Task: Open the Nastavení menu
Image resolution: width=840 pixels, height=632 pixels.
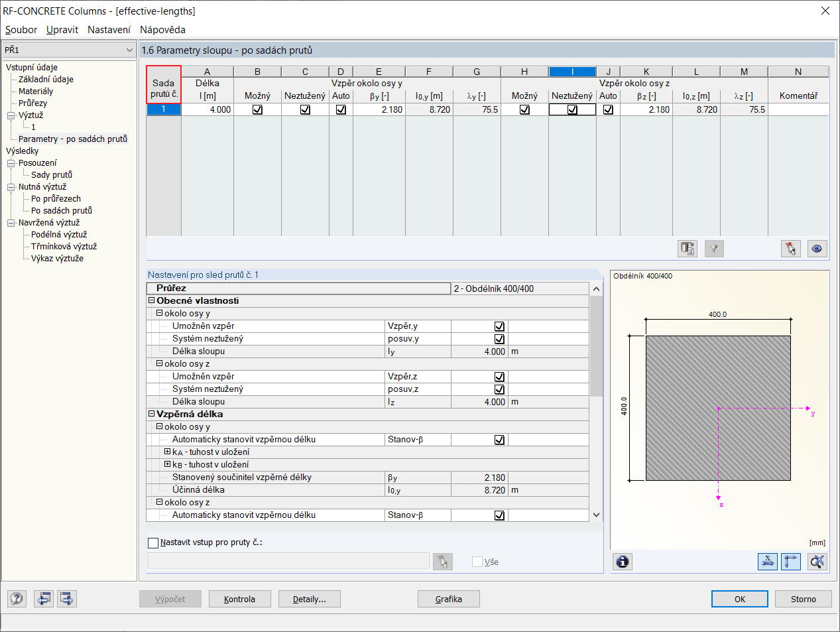Action: [109, 30]
